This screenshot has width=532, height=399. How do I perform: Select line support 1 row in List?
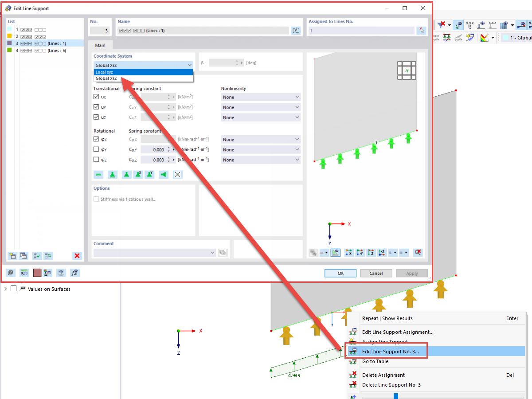tap(45, 30)
